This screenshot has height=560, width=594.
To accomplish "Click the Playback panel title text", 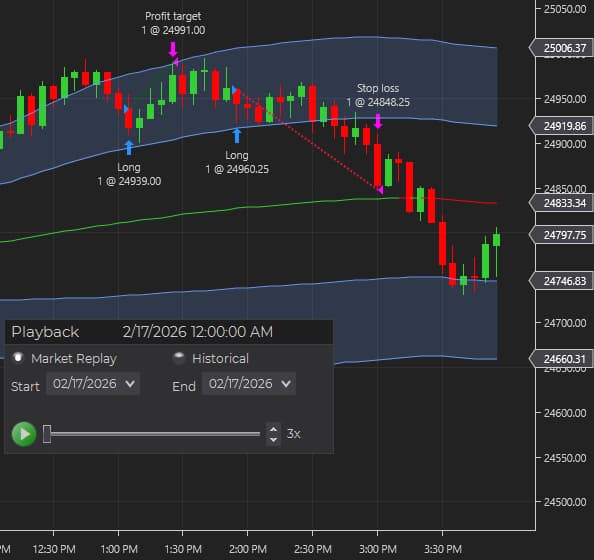I will point(45,332).
